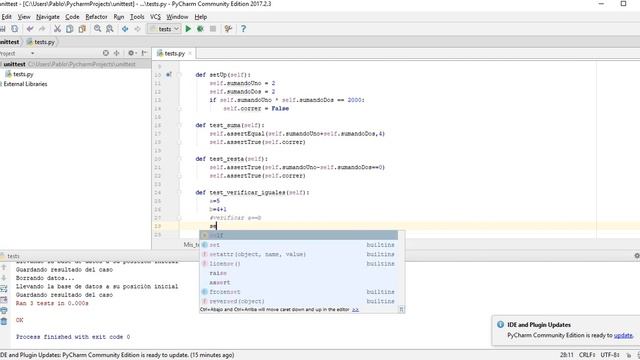This screenshot has width=640, height=360.
Task: Cut selection with the scissors icon
Action: click(x=57, y=29)
